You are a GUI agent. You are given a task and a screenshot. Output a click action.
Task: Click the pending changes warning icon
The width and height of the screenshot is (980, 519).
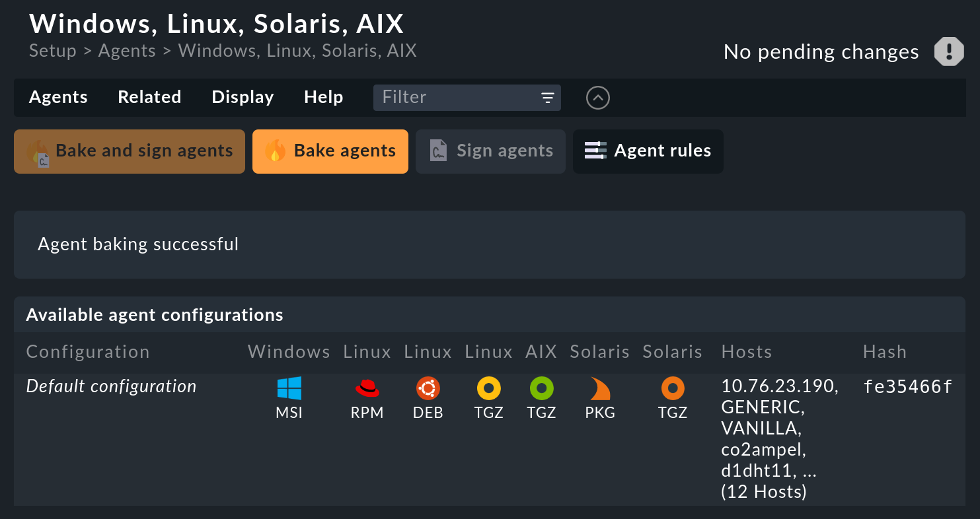pos(949,52)
